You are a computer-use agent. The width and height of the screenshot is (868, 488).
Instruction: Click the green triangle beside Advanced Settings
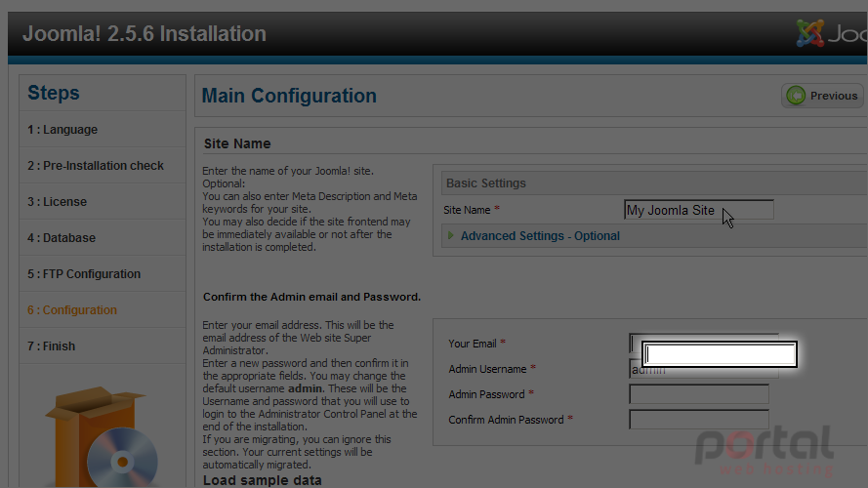point(451,235)
